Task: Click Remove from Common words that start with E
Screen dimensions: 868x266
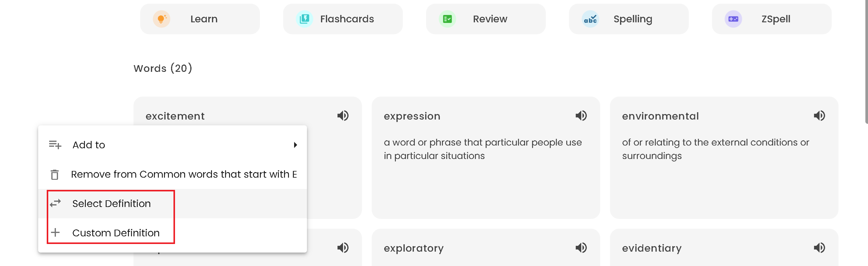Action: click(184, 174)
